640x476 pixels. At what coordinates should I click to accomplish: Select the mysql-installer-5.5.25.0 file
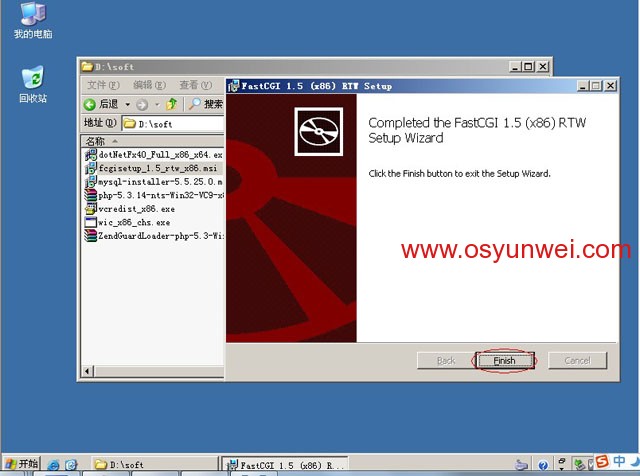(x=154, y=182)
